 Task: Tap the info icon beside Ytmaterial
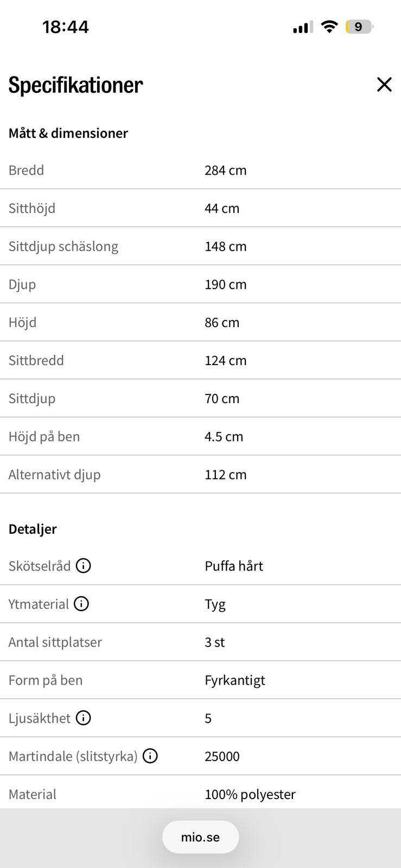point(81,604)
